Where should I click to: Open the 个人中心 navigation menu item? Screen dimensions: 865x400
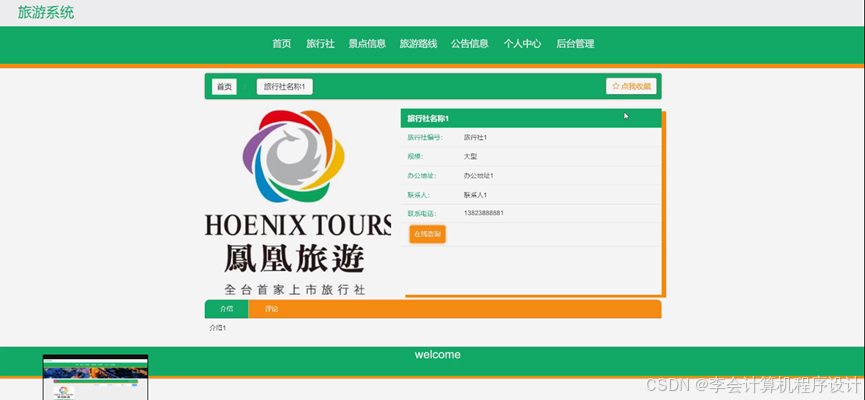point(522,44)
